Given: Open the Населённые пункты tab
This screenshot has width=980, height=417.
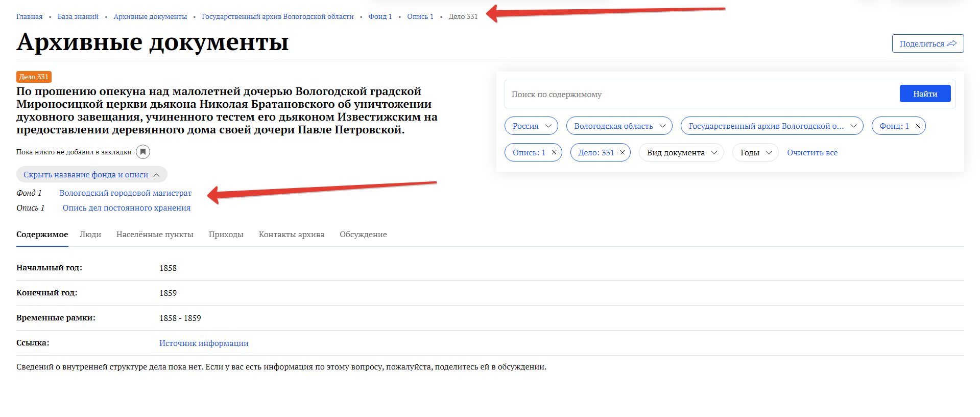Looking at the screenshot, I should click(x=155, y=235).
